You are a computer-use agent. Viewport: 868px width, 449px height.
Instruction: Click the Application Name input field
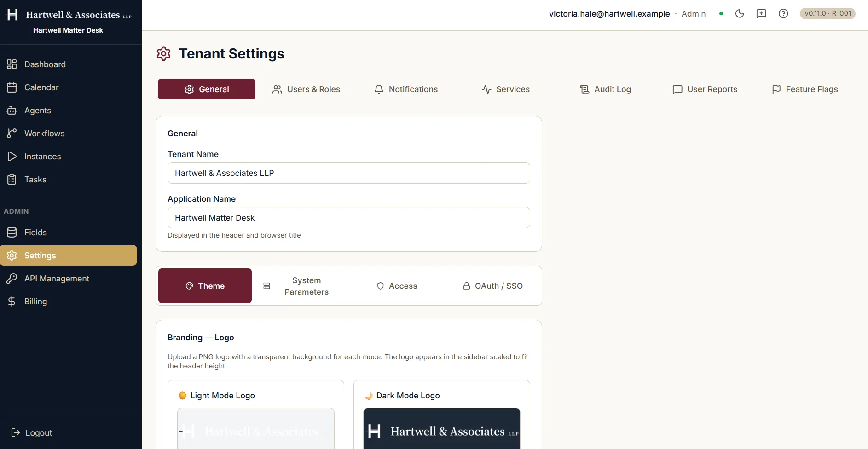[348, 218]
